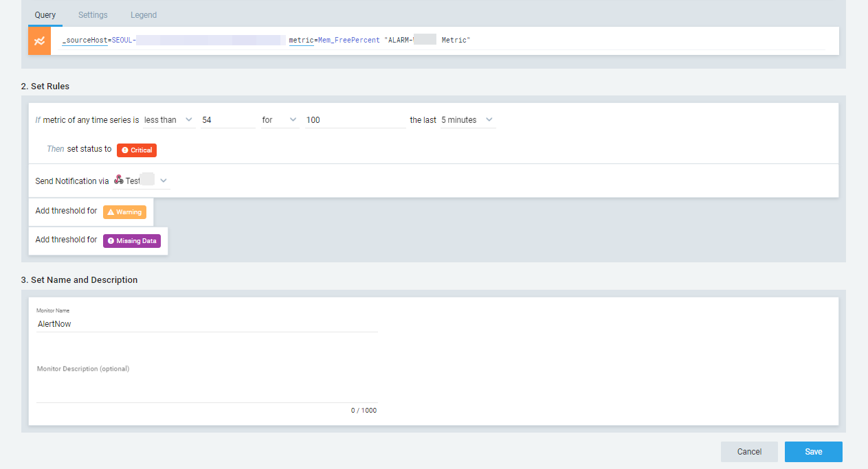Click the metrics query text box

point(619,41)
